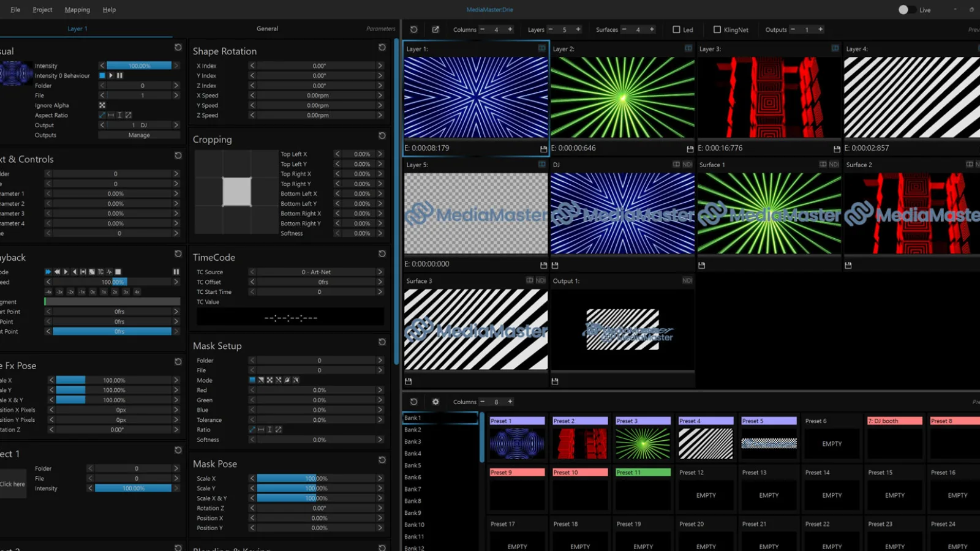The width and height of the screenshot is (980, 551).
Task: Reset the TimeCode section
Action: click(382, 253)
